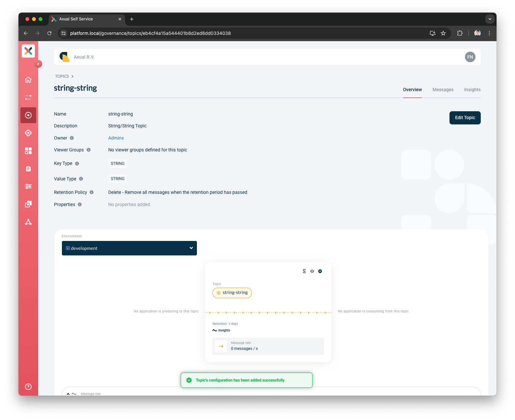
Task: Switch to the Messages tab
Action: 443,90
